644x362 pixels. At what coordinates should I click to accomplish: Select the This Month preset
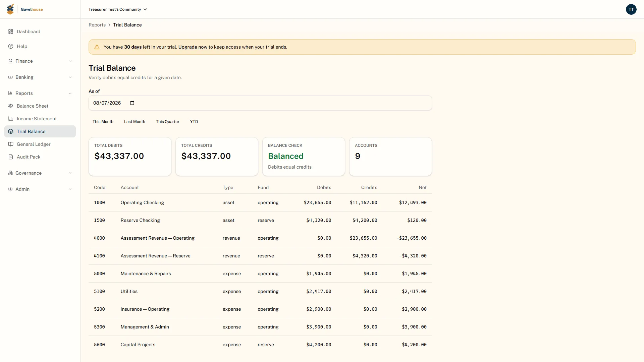coord(103,122)
